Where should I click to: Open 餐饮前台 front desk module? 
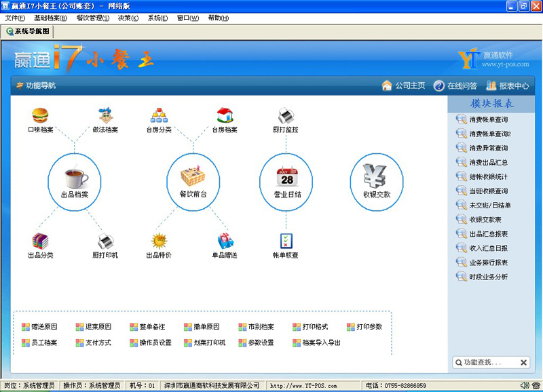193,178
